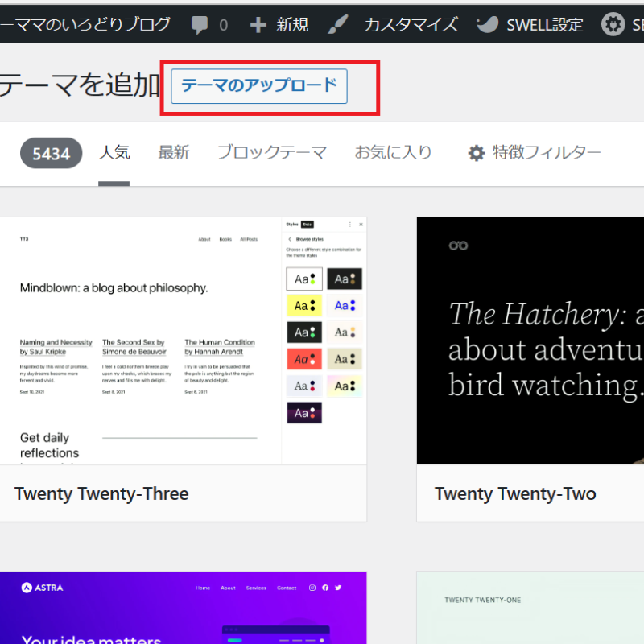Viewport: 644px width, 644px height.
Task: Click the SWELL logo icon
Action: point(487,25)
